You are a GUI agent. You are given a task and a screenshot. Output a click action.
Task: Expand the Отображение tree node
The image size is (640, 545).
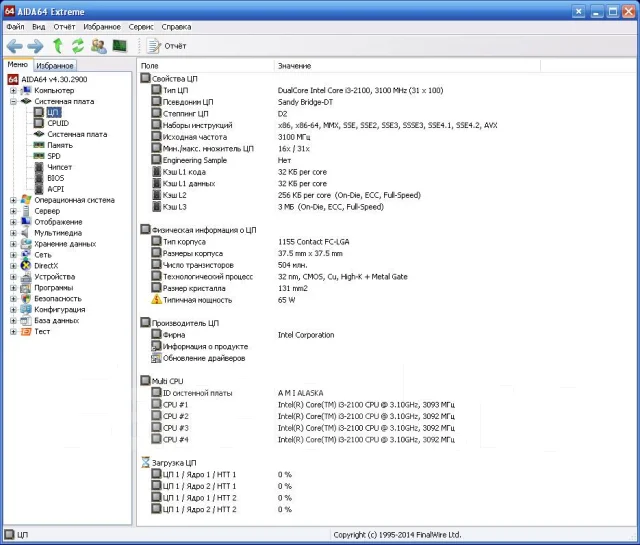[13, 222]
